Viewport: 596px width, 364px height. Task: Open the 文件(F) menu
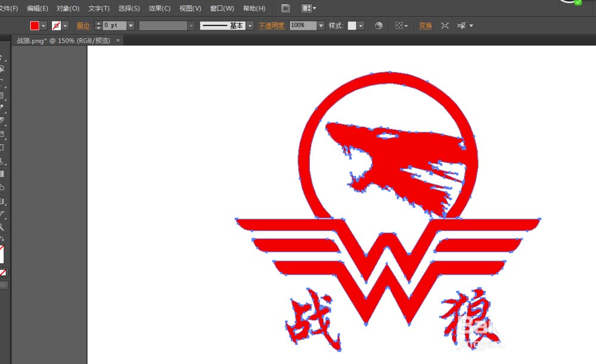(x=8, y=8)
